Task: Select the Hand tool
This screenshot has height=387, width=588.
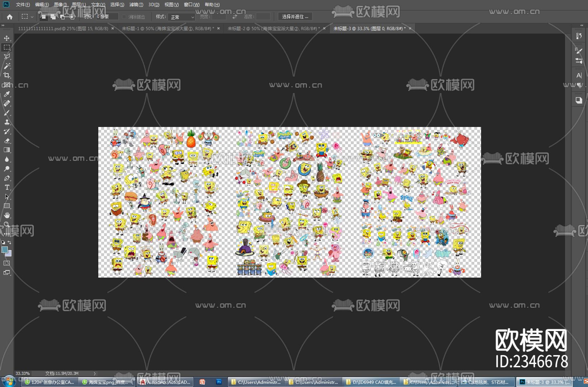Action: 7,215
